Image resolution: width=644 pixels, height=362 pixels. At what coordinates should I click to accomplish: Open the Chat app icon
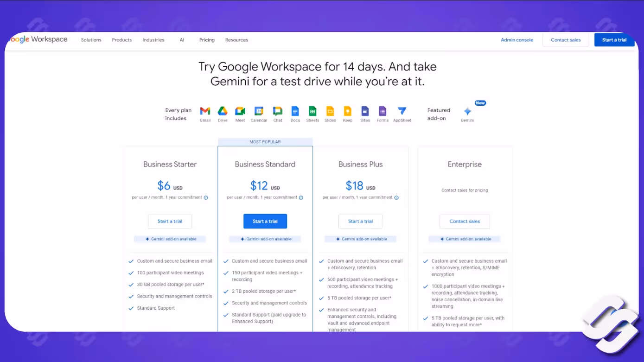click(x=278, y=111)
